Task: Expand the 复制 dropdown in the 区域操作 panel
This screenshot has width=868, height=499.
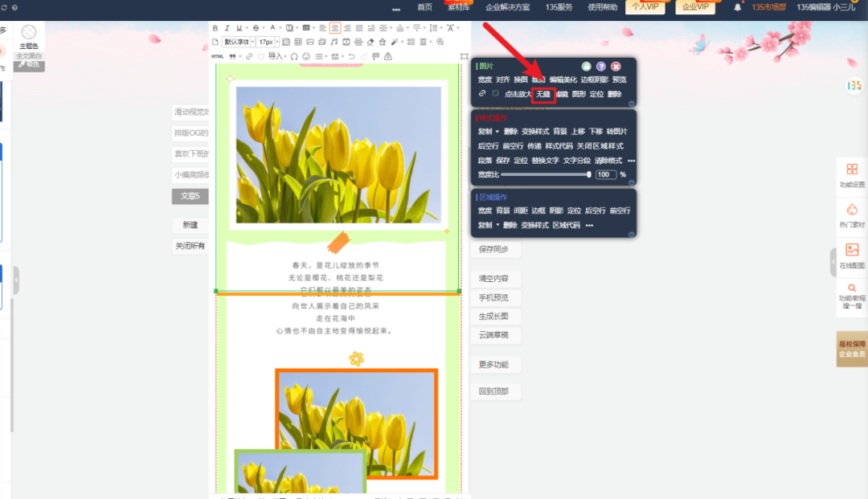Action: 497,225
